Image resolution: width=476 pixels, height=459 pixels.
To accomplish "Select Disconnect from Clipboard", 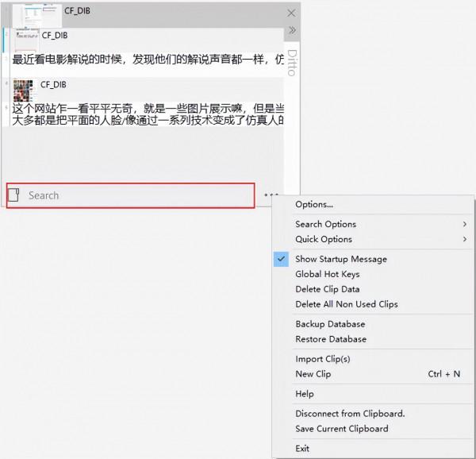I will (373, 414).
